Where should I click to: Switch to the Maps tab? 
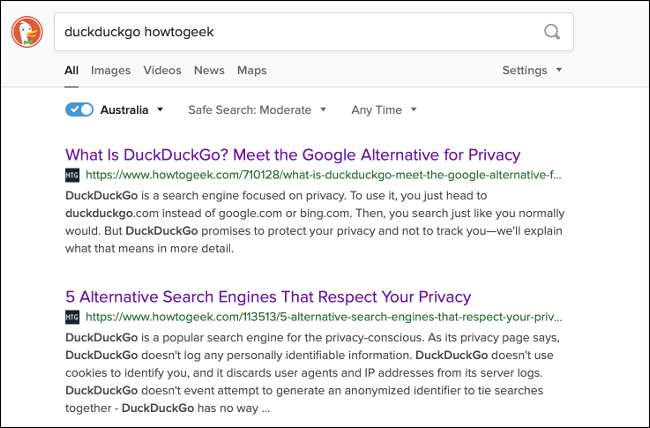[252, 70]
